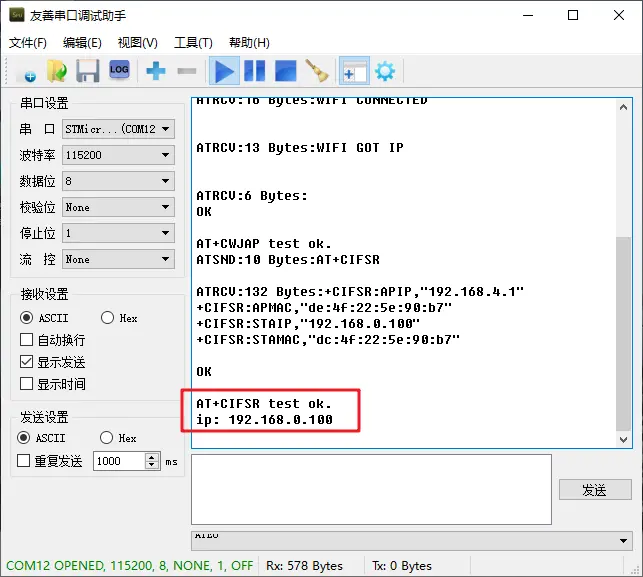
Task: Maximize the 友善串口调试助手 window
Action: pos(573,16)
